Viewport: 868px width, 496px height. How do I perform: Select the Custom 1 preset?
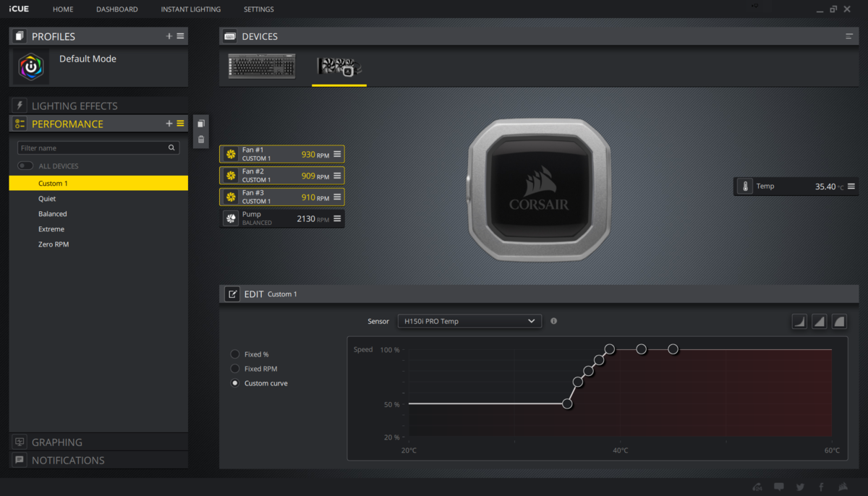(98, 184)
